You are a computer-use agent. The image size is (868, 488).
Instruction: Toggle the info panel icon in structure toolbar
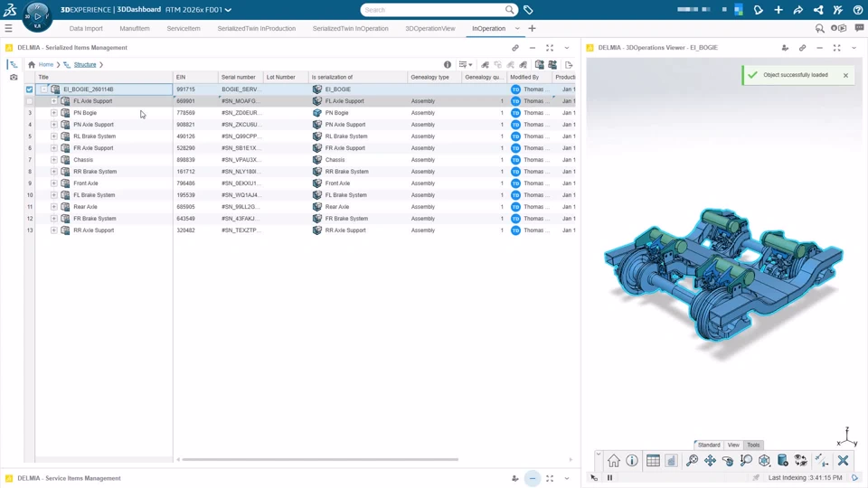[x=448, y=65]
